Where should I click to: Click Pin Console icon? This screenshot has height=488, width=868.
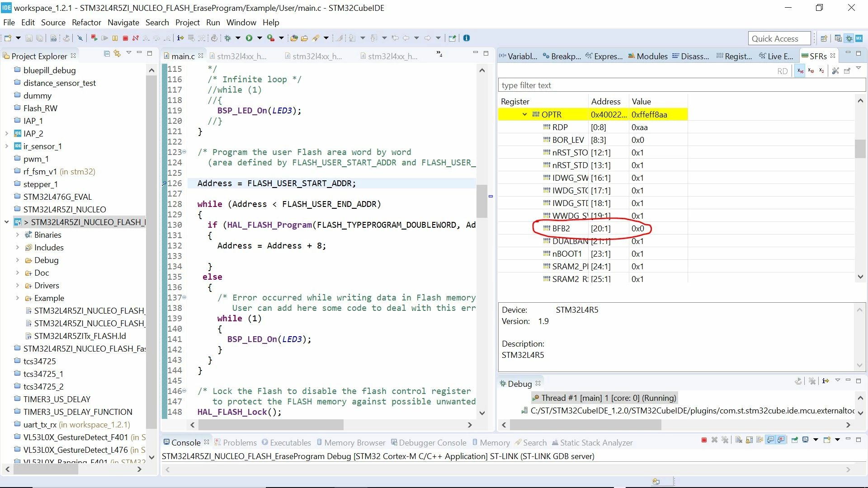point(794,440)
